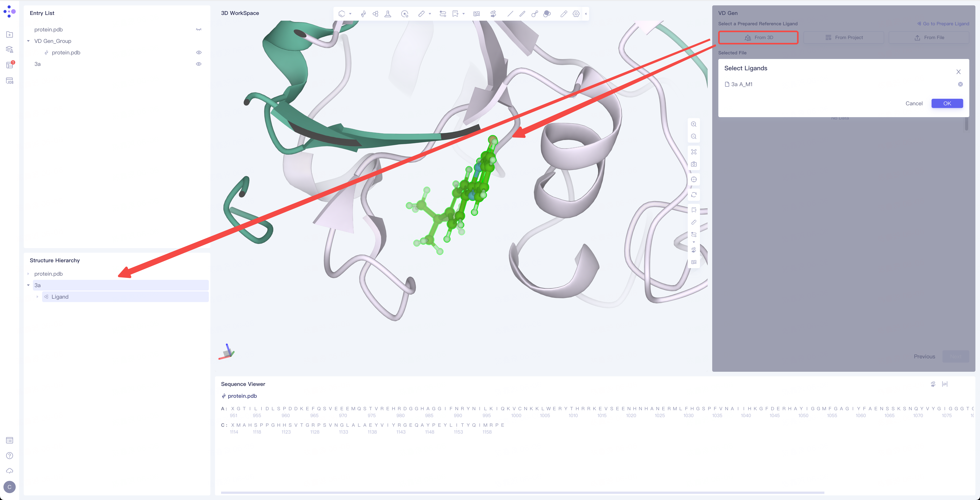Click the new project folder icon in left sidebar
This screenshot has width=980, height=500.
click(10, 35)
